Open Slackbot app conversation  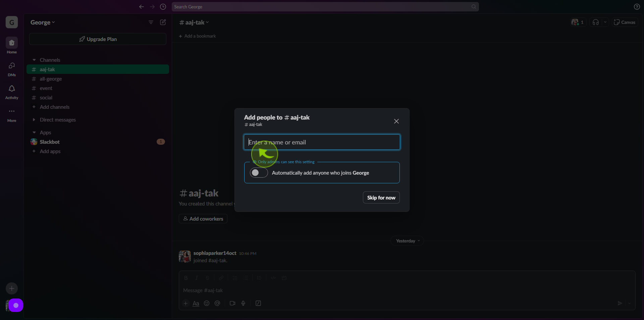[x=98, y=142]
